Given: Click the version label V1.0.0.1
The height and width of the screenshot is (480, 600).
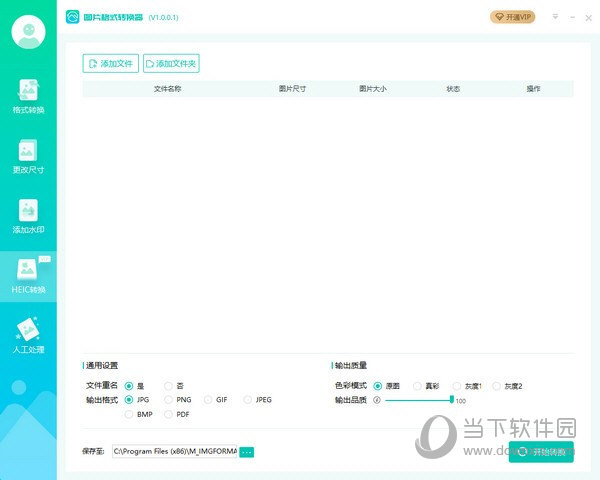Looking at the screenshot, I should pos(163,18).
